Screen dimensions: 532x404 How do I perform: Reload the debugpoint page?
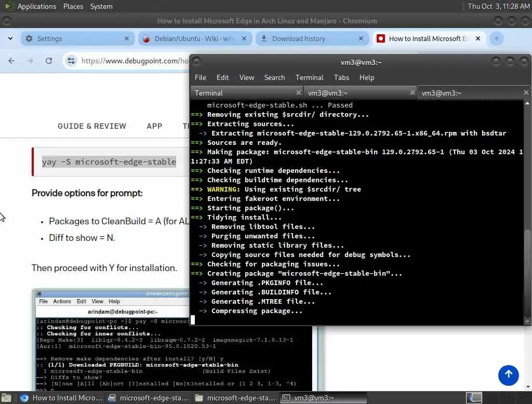(x=49, y=61)
